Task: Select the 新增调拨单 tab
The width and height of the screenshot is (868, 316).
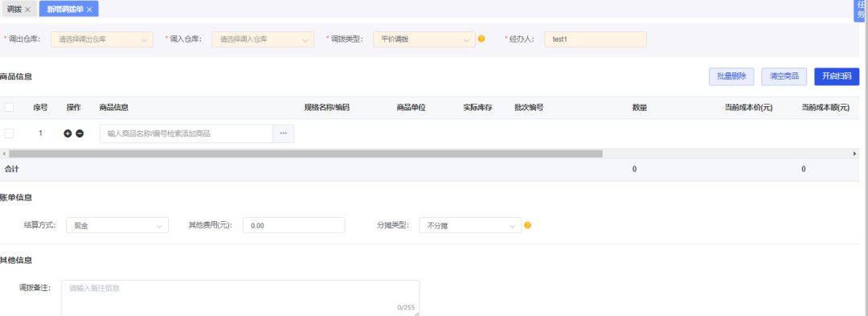Action: [x=65, y=10]
